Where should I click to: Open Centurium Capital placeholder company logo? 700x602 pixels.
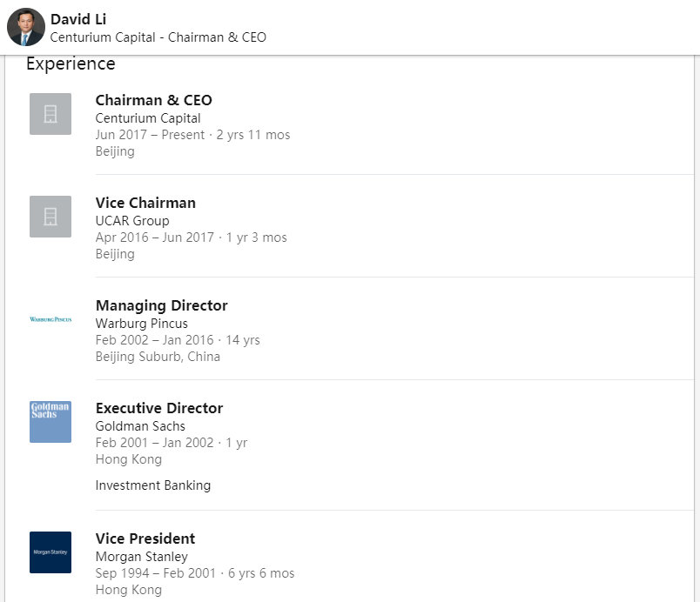(50, 114)
